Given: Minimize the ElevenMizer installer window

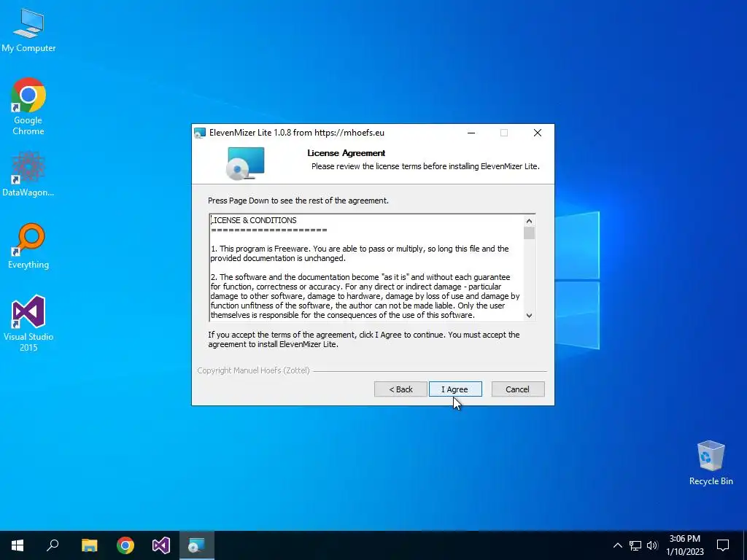Looking at the screenshot, I should 471,133.
